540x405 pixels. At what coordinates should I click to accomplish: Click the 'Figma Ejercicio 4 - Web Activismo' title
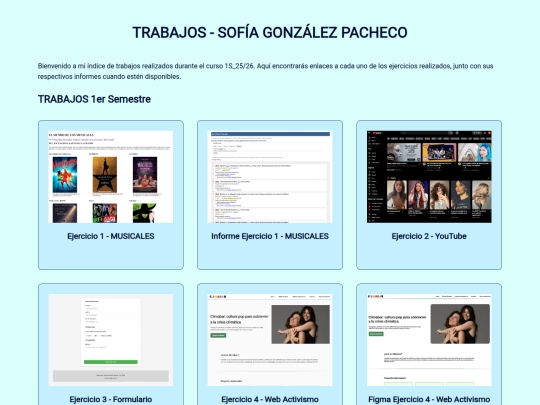tap(429, 399)
